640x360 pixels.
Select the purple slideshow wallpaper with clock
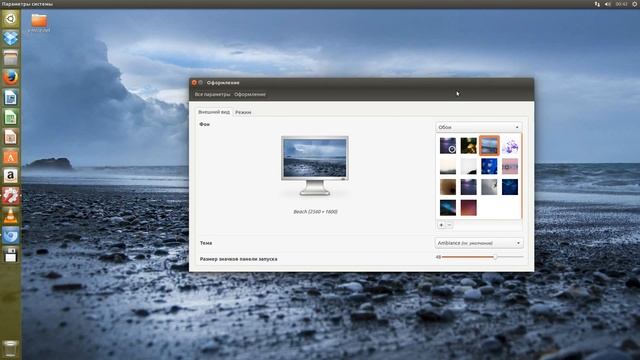[x=448, y=146]
